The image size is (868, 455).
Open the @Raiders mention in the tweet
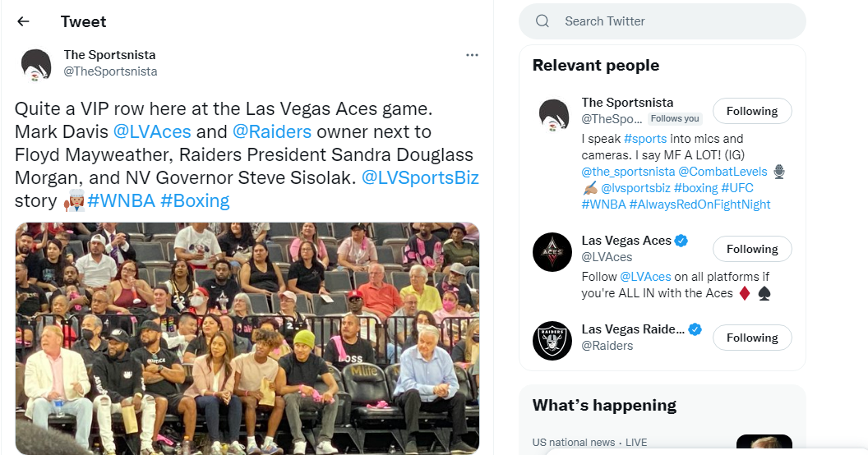point(272,131)
